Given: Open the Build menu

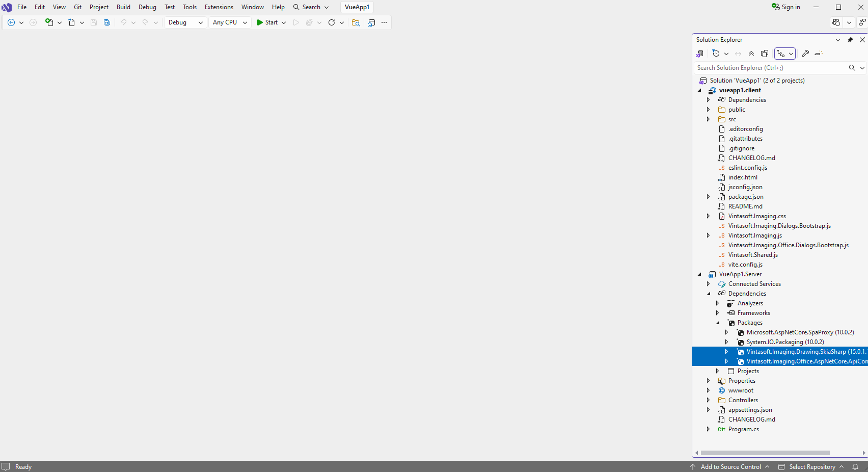Looking at the screenshot, I should tap(123, 7).
